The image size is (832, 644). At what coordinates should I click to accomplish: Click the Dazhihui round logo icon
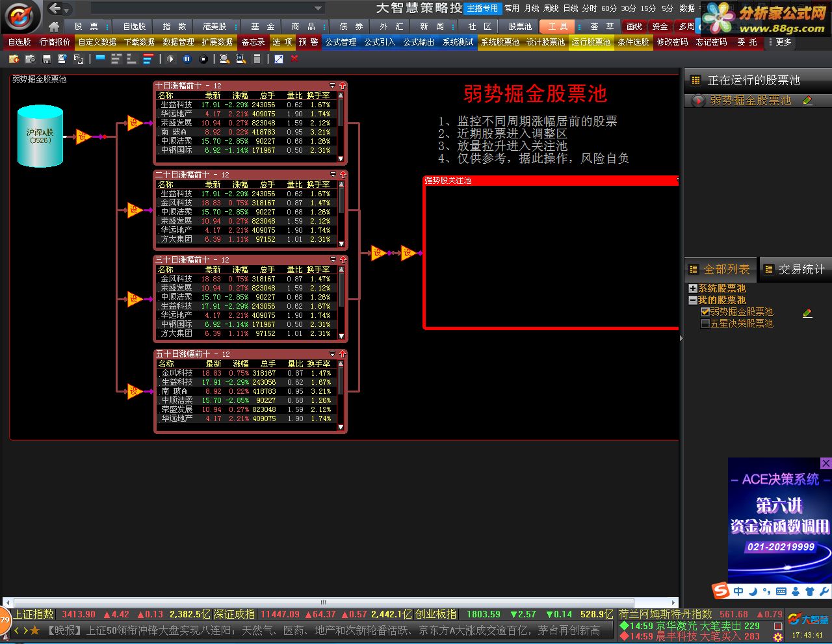(20, 16)
